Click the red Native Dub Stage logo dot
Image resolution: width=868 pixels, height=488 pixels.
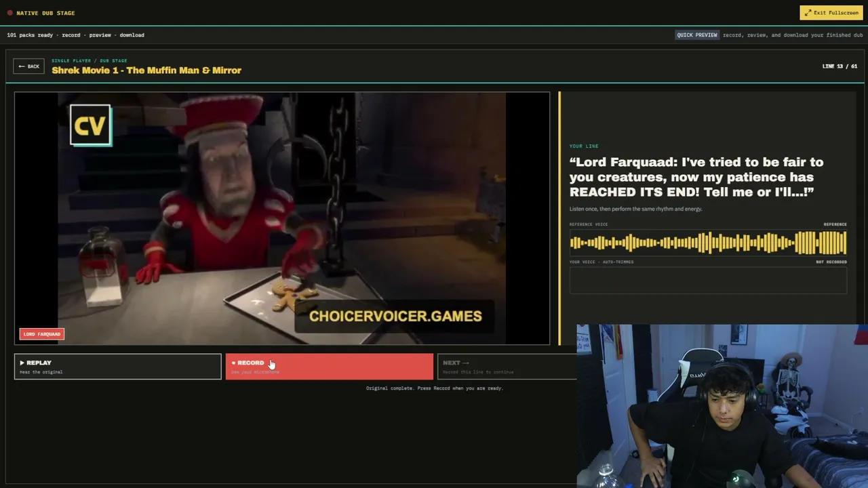tap(10, 13)
